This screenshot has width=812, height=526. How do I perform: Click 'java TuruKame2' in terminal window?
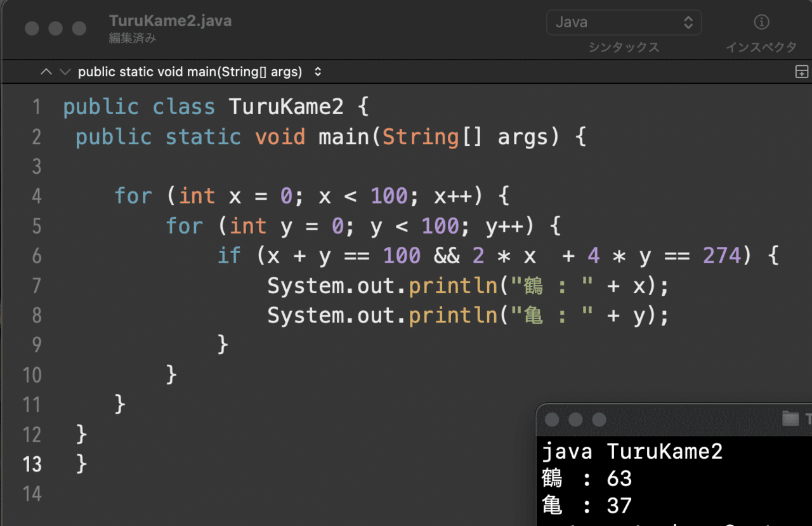[x=632, y=452]
